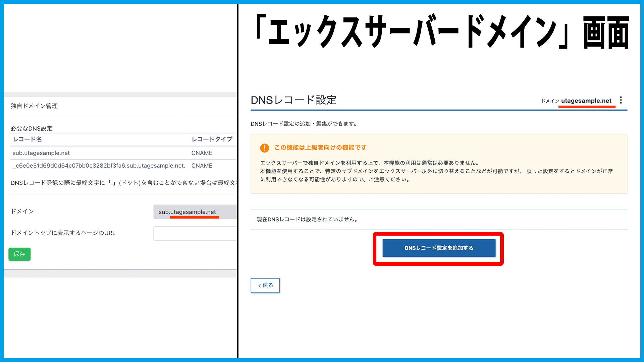Image resolution: width=644 pixels, height=362 pixels.
Task: Click the domain top page URL input
Action: click(195, 233)
